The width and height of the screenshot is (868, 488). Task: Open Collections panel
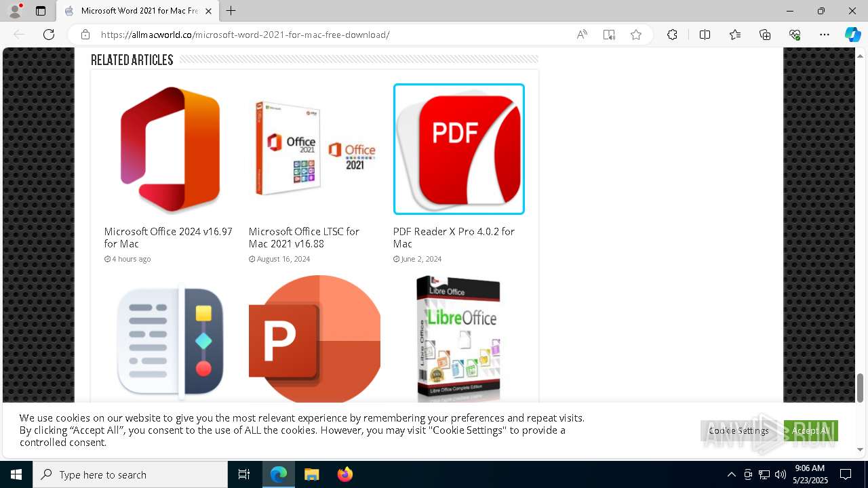click(765, 35)
